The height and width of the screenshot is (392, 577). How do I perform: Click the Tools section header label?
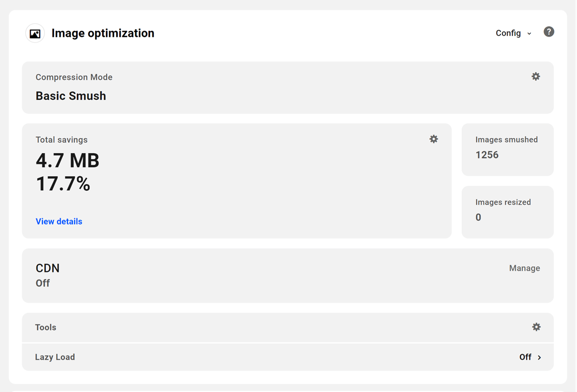pos(46,327)
